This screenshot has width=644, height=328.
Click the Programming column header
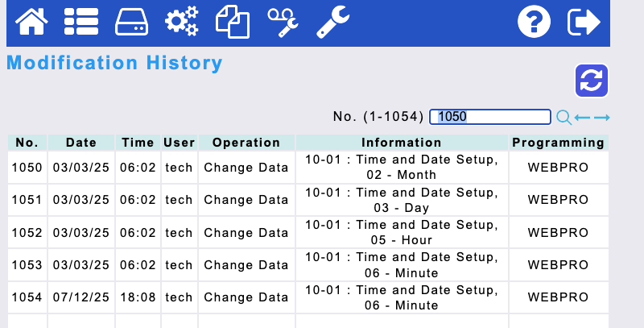[x=559, y=143]
